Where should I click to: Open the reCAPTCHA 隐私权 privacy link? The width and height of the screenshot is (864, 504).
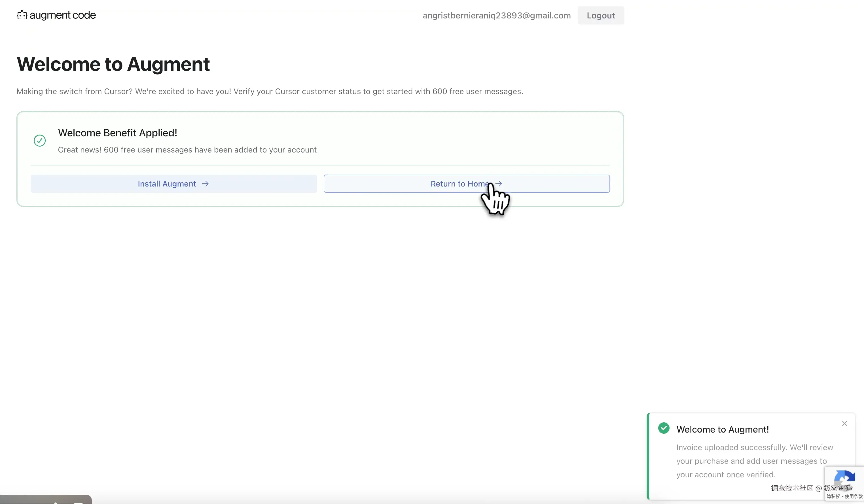(833, 496)
